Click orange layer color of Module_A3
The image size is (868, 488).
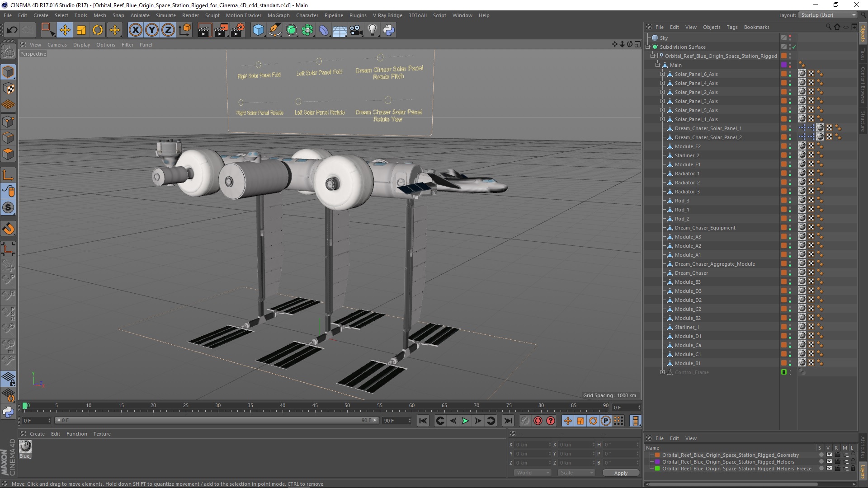click(784, 236)
